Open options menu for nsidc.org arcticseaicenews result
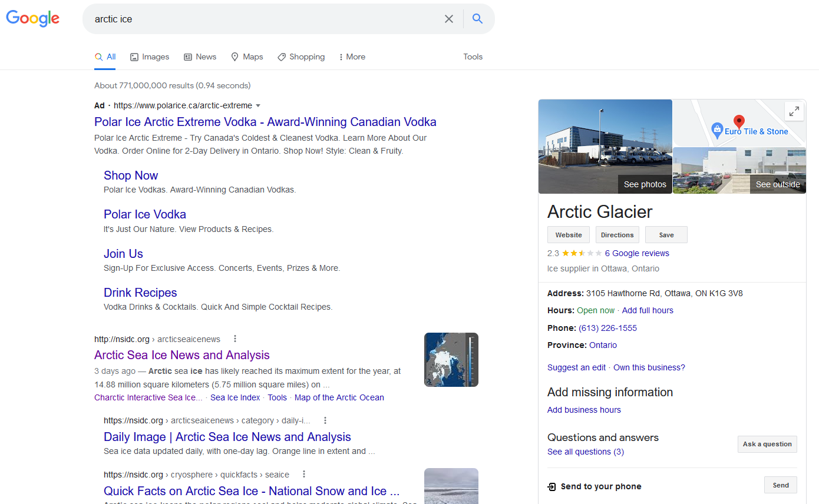The image size is (819, 504). pyautogui.click(x=235, y=339)
